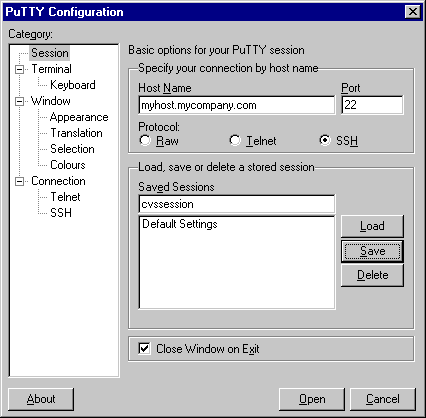
Task: Select Default Settings in sessions list
Action: coord(180,224)
